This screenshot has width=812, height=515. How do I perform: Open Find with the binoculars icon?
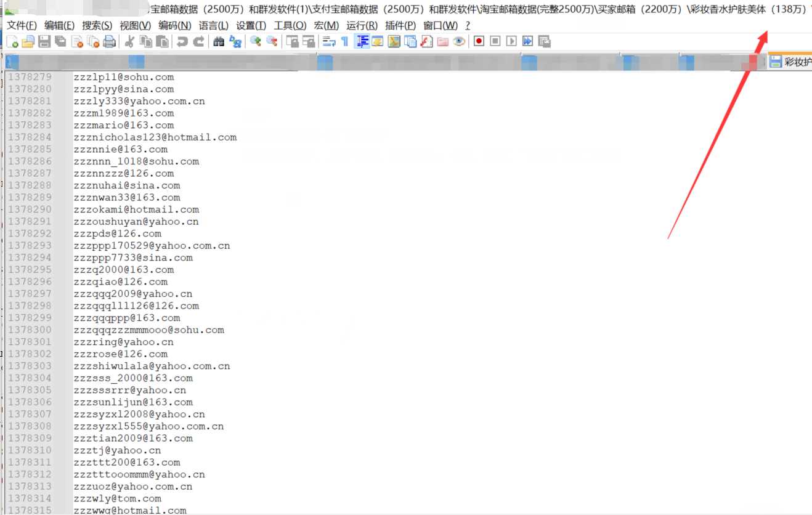219,41
